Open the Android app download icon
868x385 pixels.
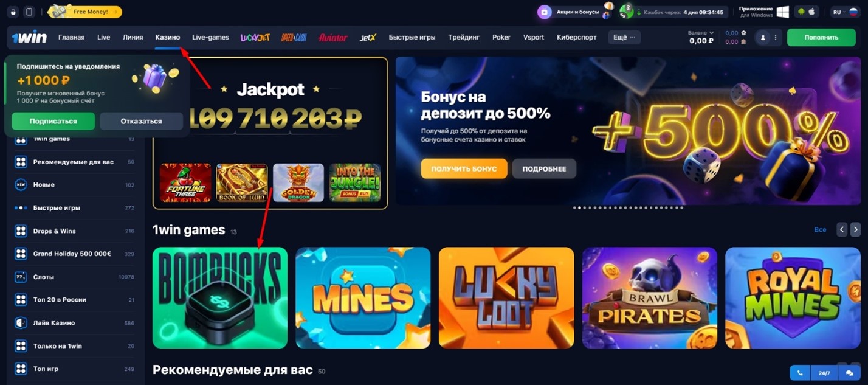coord(801,12)
